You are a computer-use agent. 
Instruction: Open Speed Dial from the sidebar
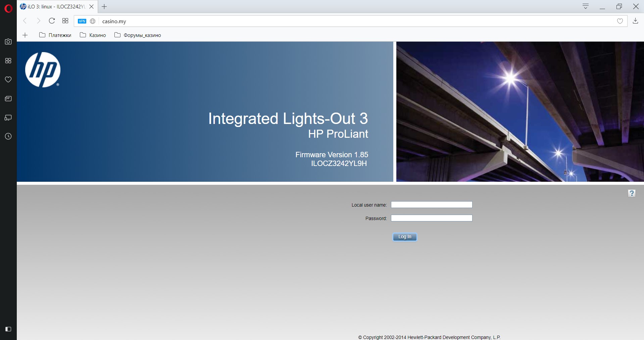[x=8, y=60]
